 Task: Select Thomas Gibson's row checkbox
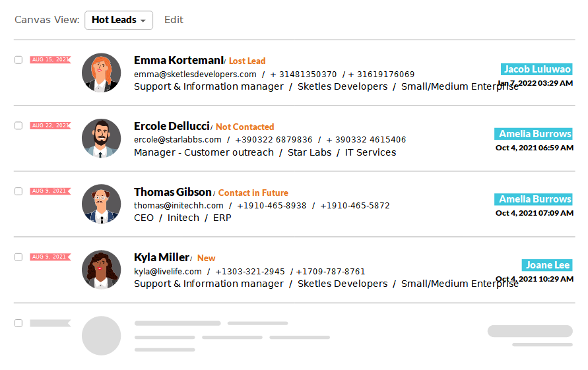(x=18, y=191)
